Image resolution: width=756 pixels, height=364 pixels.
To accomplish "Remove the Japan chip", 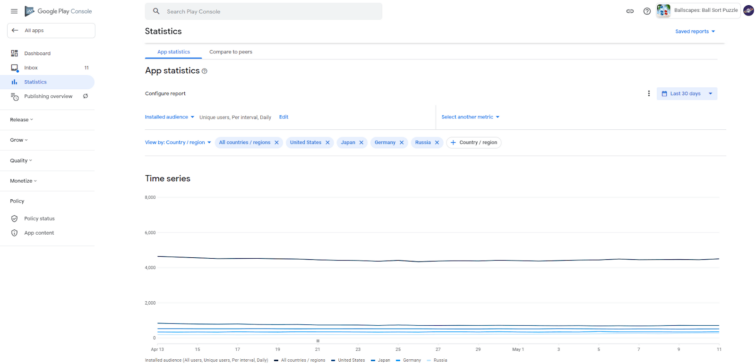I will pos(361,143).
